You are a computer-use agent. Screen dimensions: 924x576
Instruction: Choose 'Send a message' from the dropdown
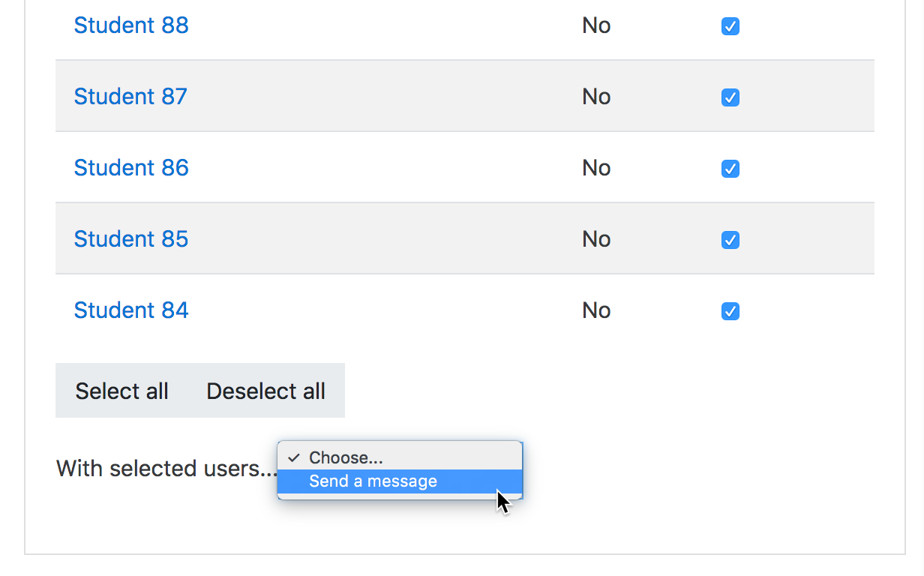(373, 481)
